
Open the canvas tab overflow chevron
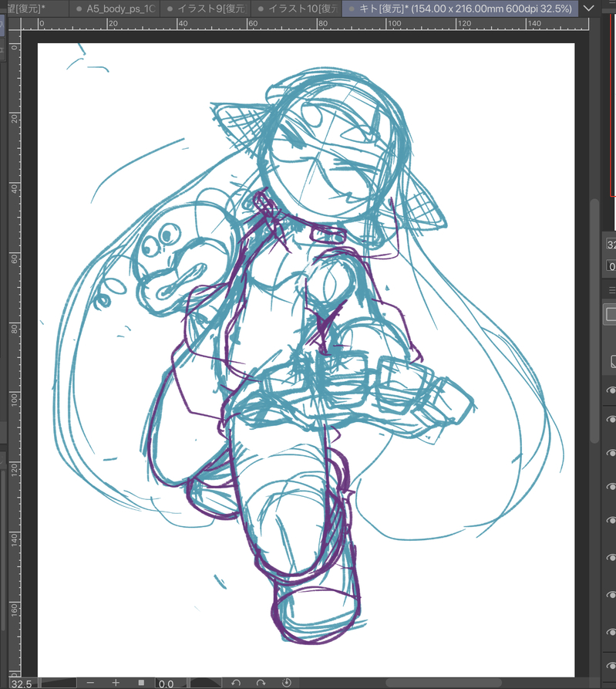pos(588,8)
